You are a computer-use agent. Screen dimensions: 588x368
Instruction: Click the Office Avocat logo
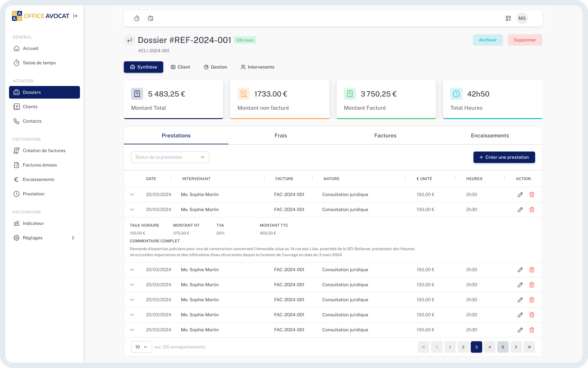pyautogui.click(x=41, y=16)
